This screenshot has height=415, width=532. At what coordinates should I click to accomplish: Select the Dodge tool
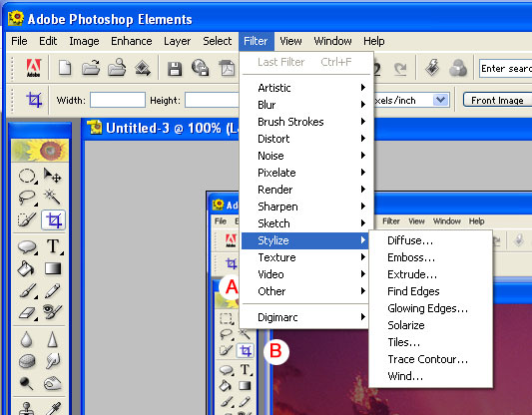coord(26,383)
